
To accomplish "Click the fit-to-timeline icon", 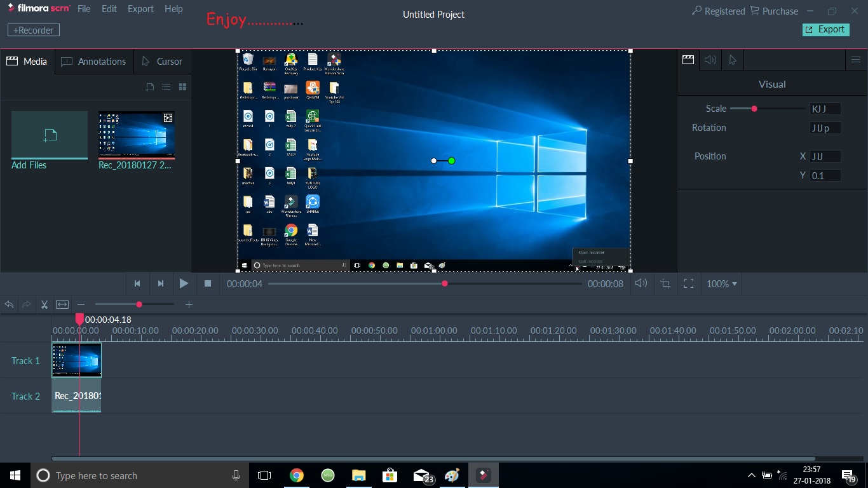I will pos(62,305).
